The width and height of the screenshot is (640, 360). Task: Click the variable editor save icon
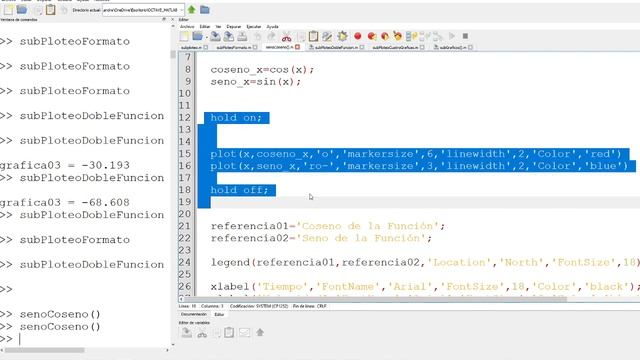pyautogui.click(x=187, y=333)
